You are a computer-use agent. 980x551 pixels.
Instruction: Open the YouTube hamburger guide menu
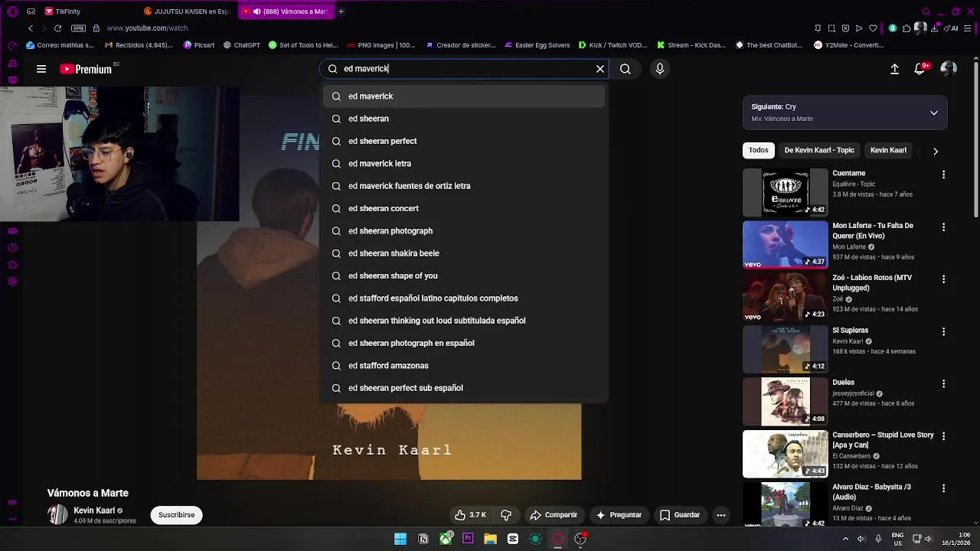tap(41, 69)
